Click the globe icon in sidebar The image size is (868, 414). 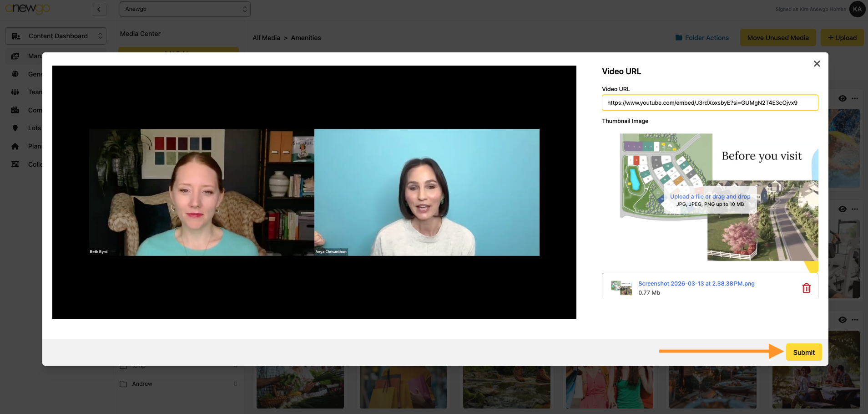pyautogui.click(x=15, y=74)
